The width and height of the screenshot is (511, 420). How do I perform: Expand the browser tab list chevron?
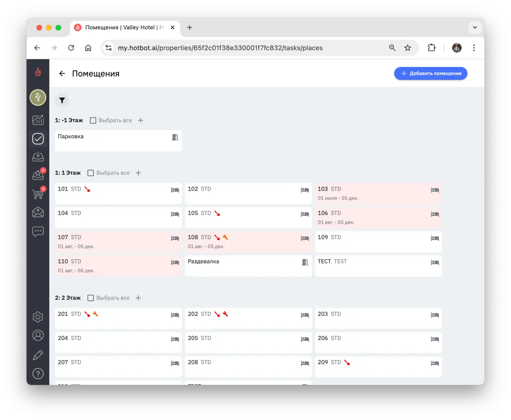pos(475,27)
